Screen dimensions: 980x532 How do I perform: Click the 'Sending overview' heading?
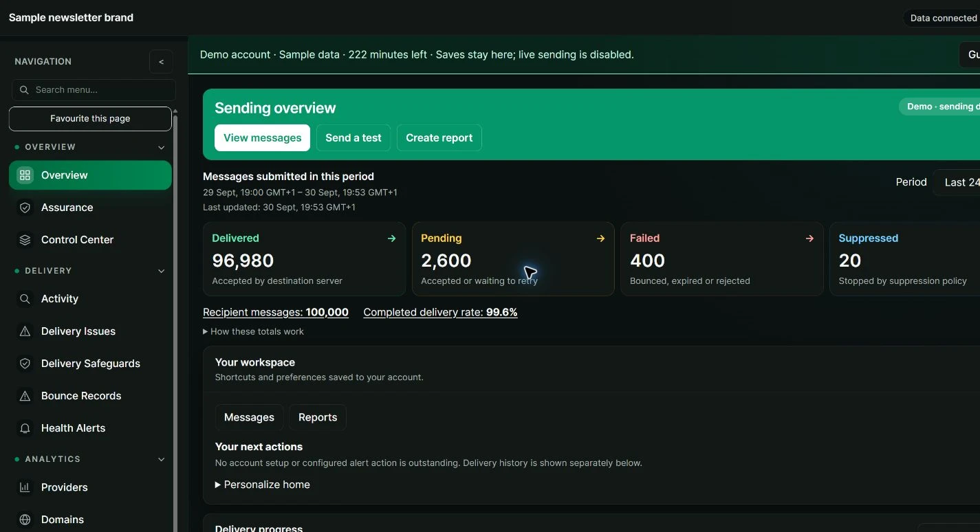pyautogui.click(x=275, y=108)
